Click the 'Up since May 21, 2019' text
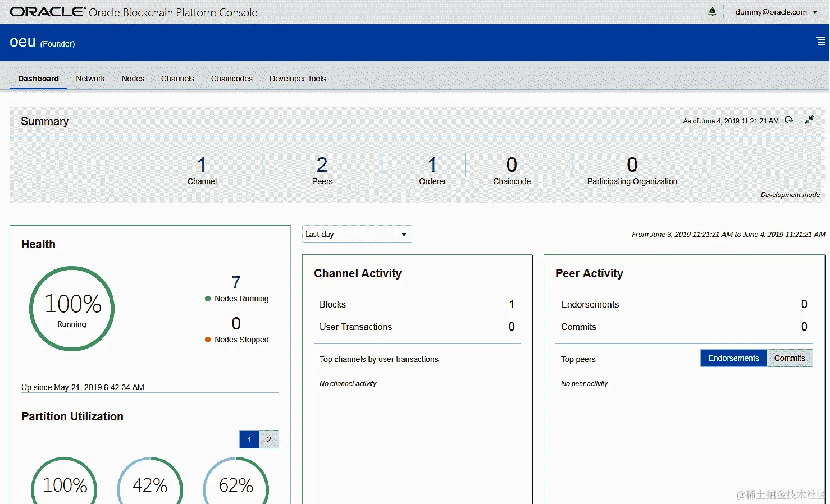 (x=83, y=387)
